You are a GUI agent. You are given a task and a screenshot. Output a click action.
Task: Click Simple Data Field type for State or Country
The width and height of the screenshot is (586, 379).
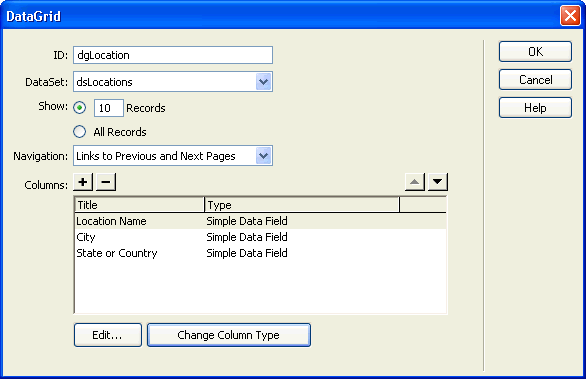[x=247, y=253]
